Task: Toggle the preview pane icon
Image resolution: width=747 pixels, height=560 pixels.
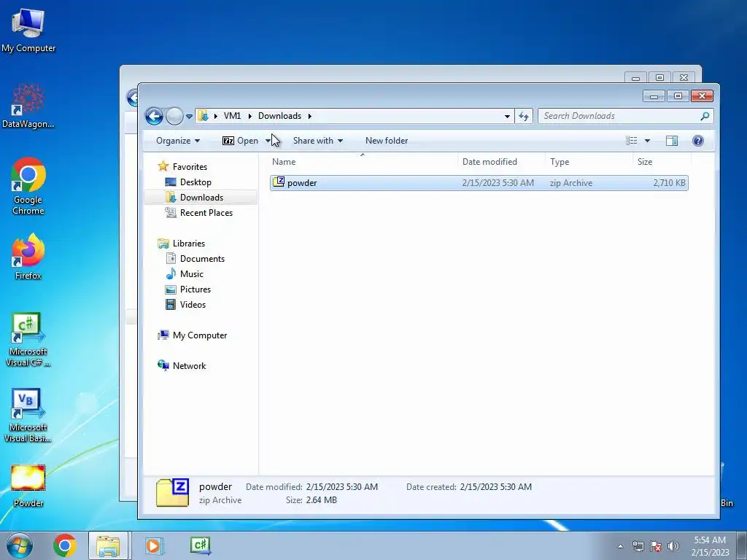Action: click(672, 141)
